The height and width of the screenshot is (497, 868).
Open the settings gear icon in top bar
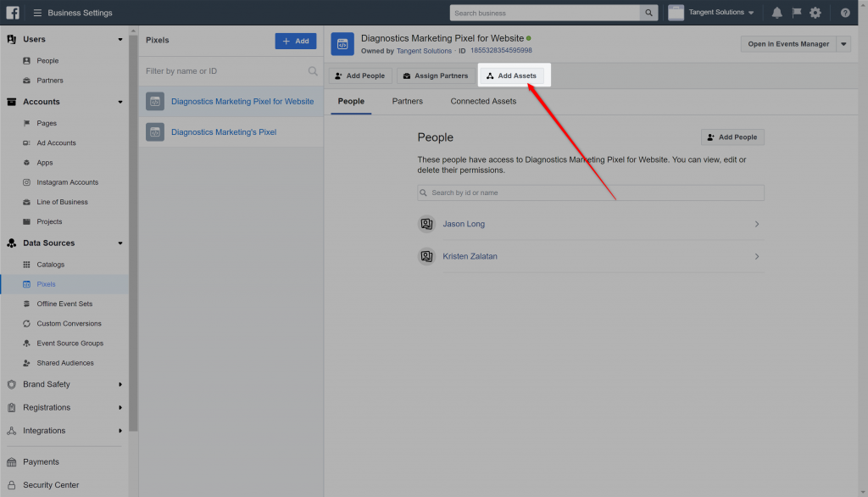point(815,13)
